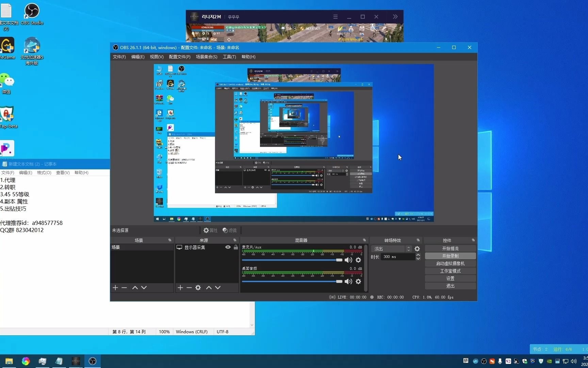Viewport: 588px width, 368px height.
Task: Open the 视图(V) menu in OBS
Action: (x=157, y=57)
